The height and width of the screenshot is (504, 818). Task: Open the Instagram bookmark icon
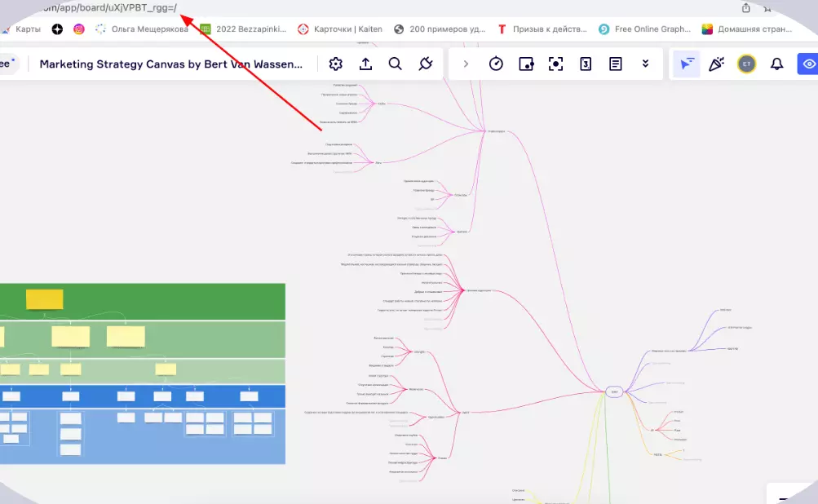click(79, 29)
